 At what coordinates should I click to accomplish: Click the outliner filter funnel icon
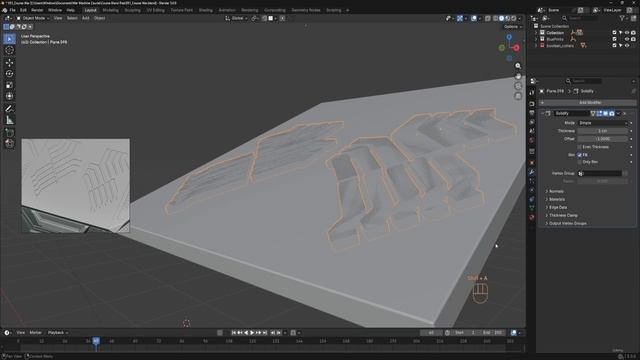[x=622, y=18]
